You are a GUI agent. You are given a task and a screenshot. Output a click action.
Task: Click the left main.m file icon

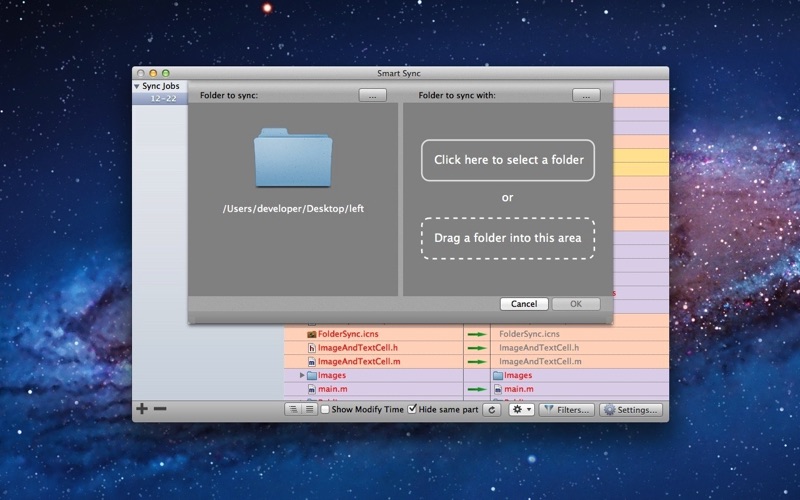pos(312,389)
